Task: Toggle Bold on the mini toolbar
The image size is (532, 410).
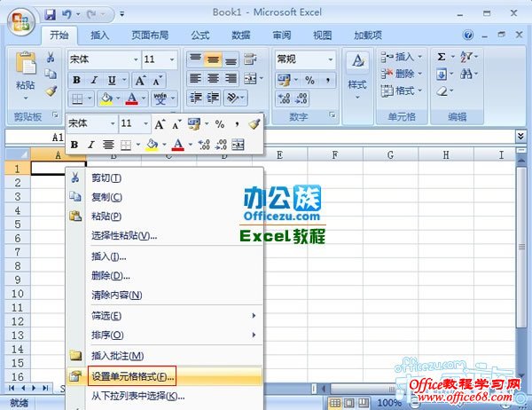Action: point(74,145)
